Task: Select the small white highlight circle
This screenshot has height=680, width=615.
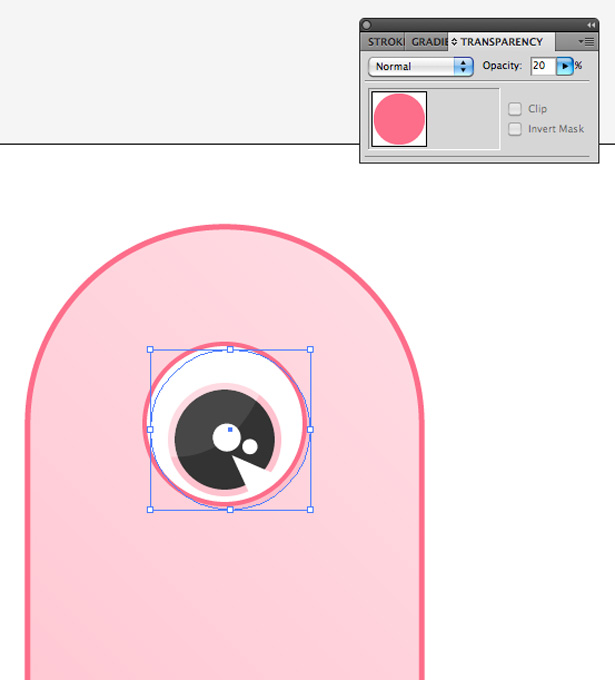Action: [250, 446]
